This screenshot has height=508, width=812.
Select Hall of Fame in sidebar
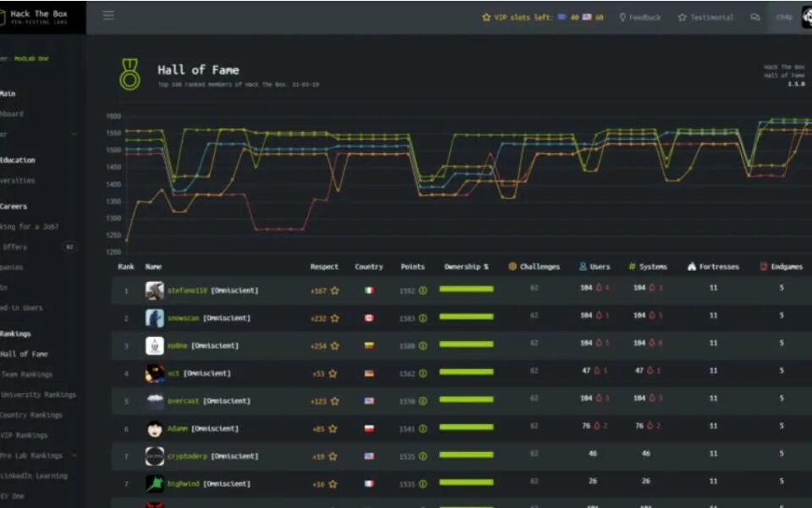24,354
